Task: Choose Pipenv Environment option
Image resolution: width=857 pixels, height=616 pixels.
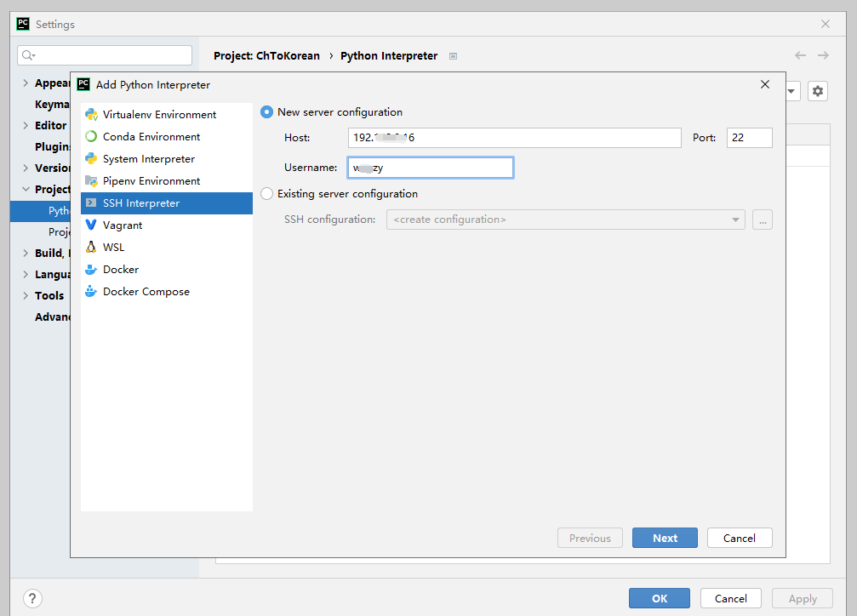Action: tap(167, 181)
